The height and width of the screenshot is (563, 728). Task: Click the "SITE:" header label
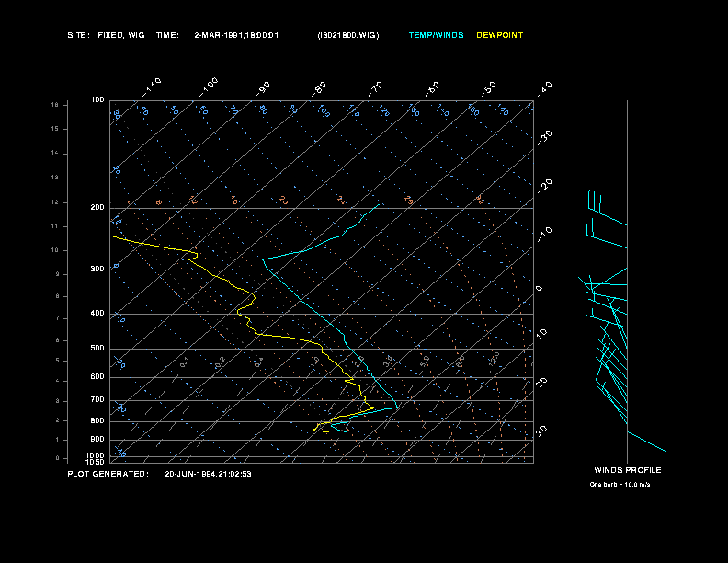point(78,35)
